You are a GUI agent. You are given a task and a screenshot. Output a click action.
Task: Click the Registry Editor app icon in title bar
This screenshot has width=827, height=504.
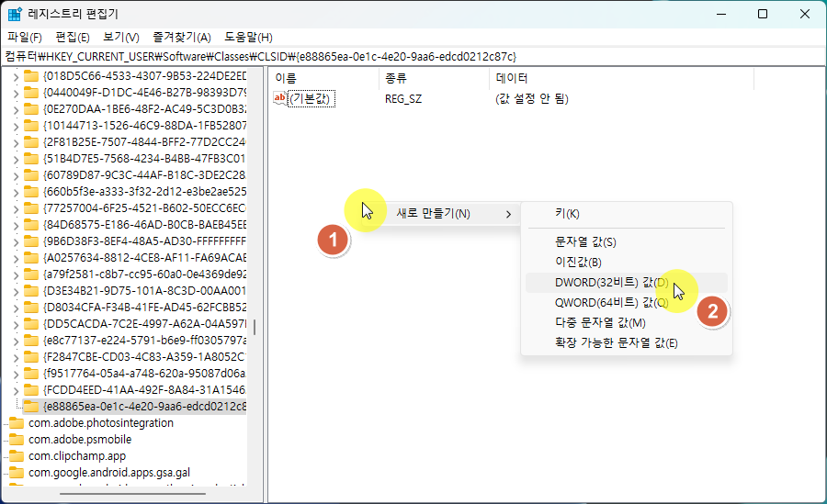click(x=15, y=15)
